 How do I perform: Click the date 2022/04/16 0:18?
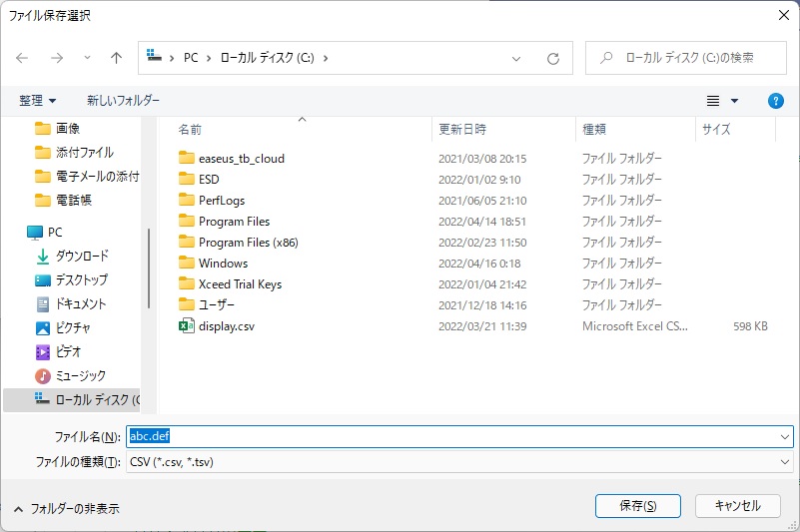479,264
